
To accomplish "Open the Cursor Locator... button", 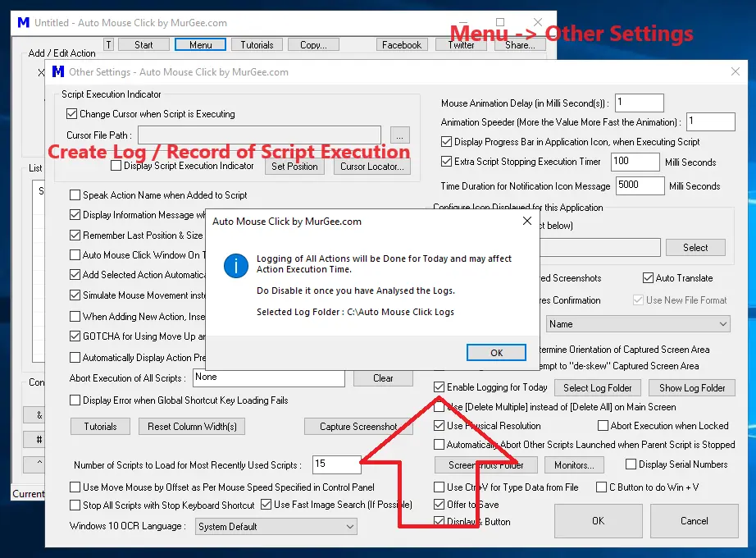I will (x=371, y=167).
